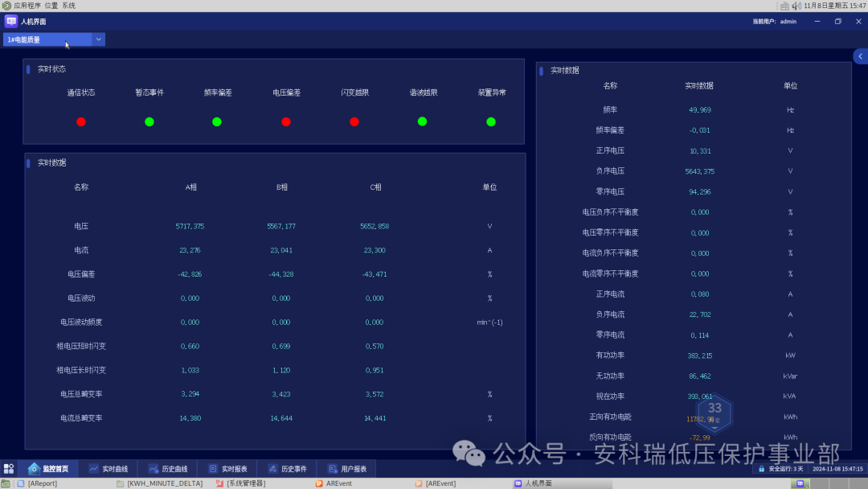
Task: Click the report icon on 实时报表
Action: 213,469
